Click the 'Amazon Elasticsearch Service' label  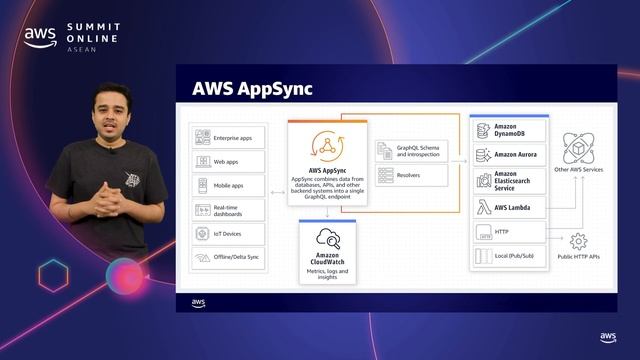(x=512, y=181)
